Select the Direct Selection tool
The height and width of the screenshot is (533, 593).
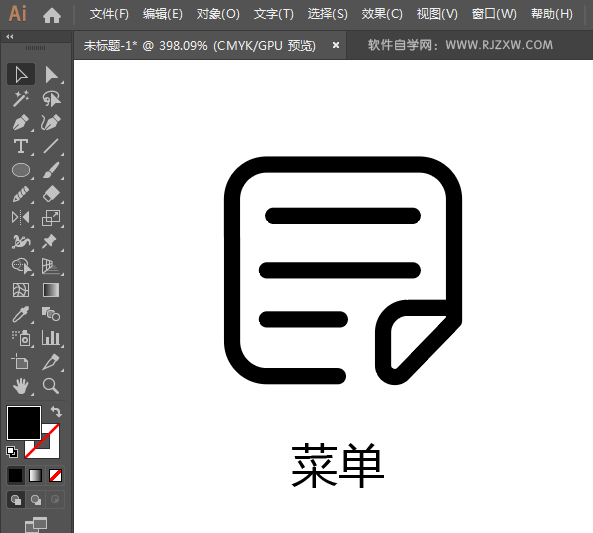tap(51, 74)
